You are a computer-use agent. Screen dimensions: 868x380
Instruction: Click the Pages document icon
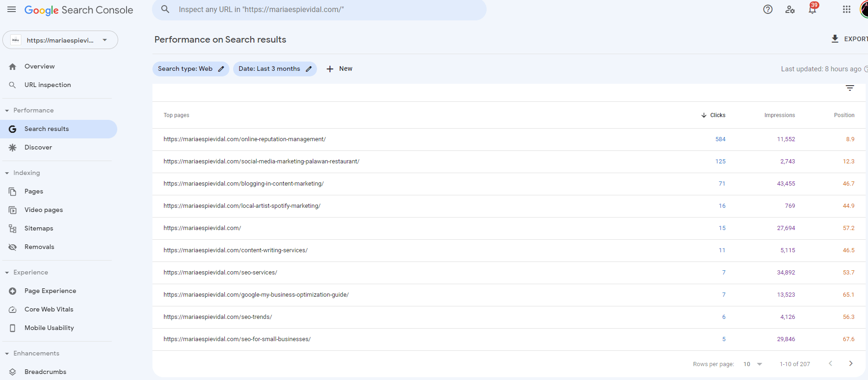pos(13,192)
